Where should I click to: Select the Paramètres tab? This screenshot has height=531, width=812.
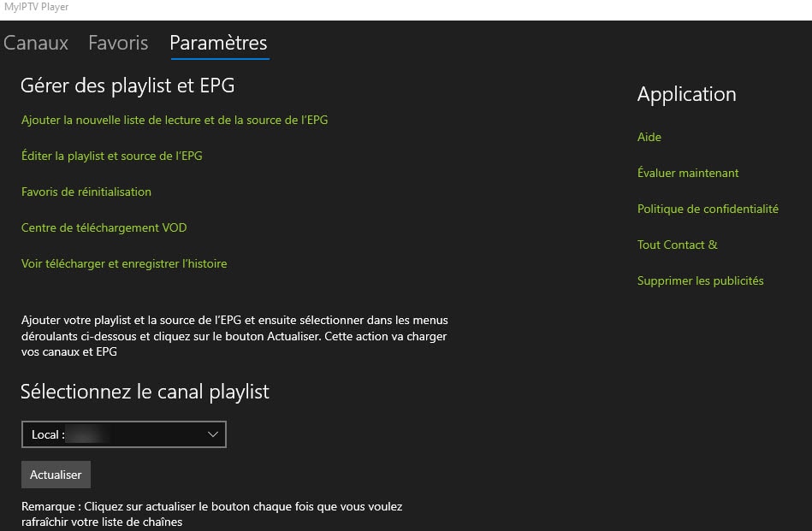coord(218,43)
